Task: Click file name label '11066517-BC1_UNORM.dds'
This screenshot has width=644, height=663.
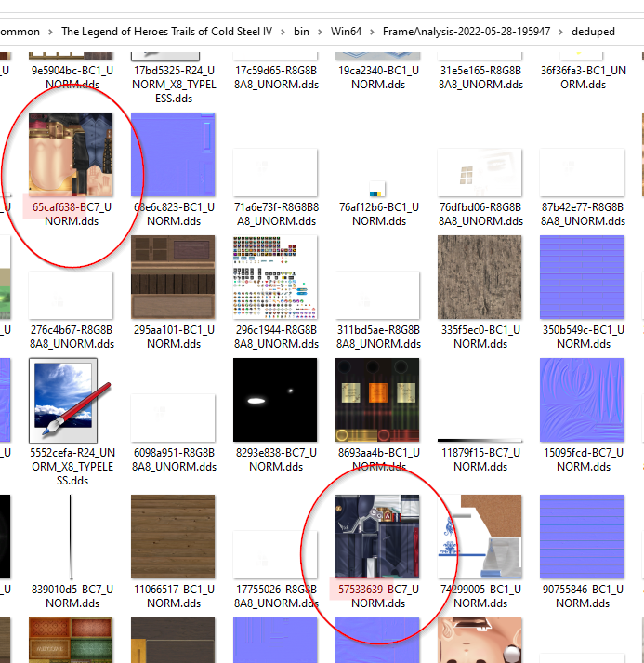Action: (174, 596)
